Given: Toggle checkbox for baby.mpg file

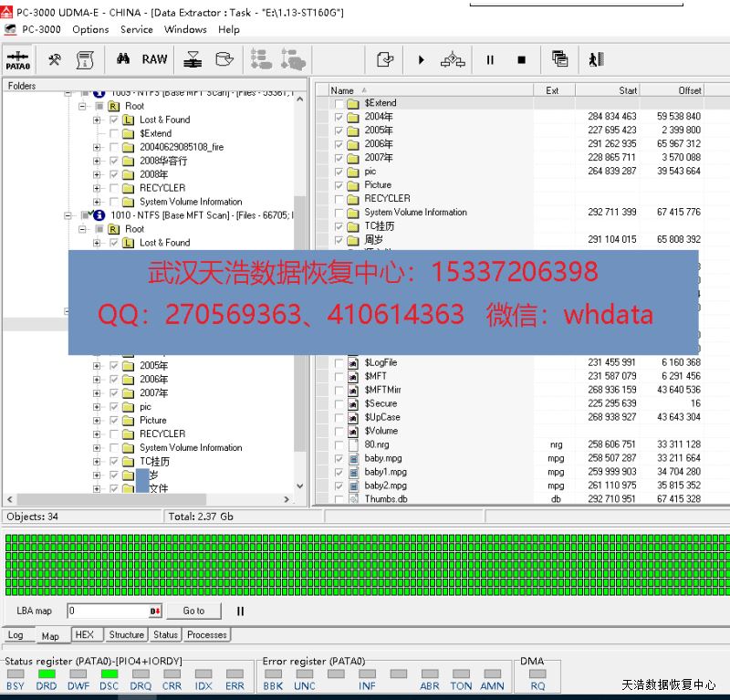Looking at the screenshot, I should [x=339, y=458].
